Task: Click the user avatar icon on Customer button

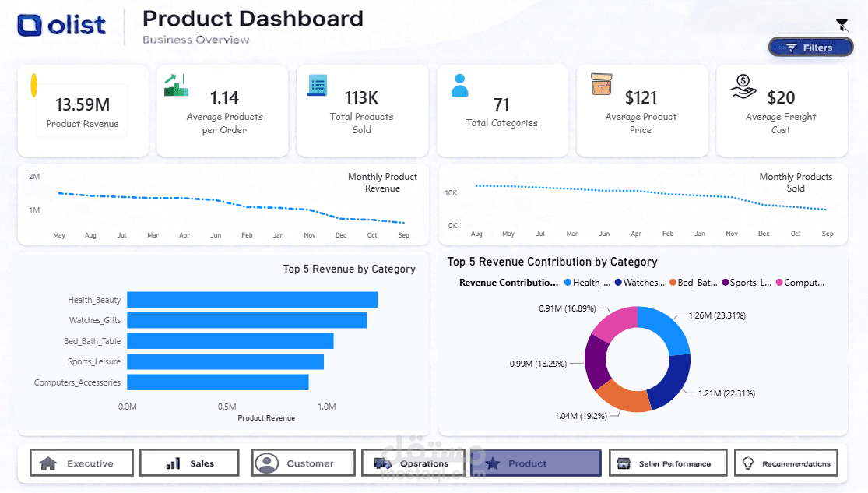Action: (x=267, y=463)
